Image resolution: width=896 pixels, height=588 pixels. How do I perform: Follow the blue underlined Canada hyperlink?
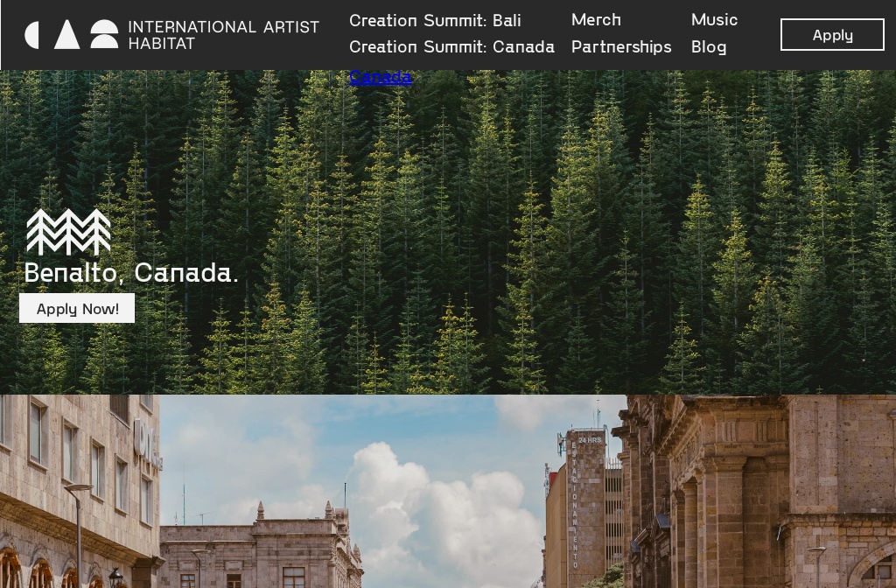(x=381, y=77)
